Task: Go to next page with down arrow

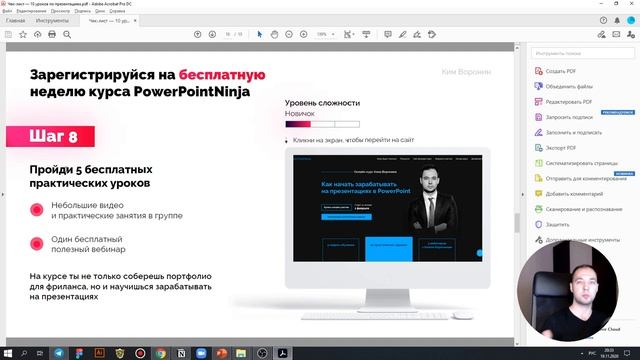Action: coord(212,35)
